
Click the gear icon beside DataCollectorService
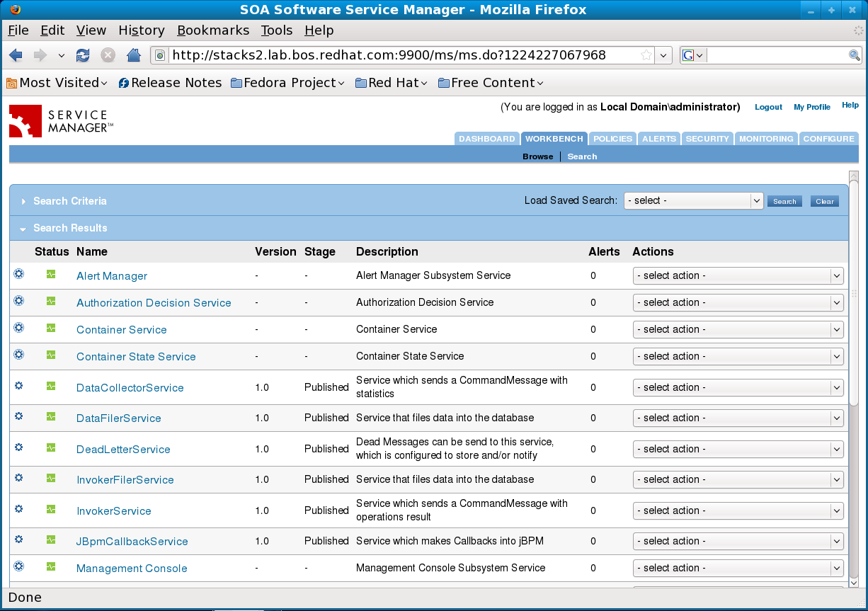tap(19, 386)
